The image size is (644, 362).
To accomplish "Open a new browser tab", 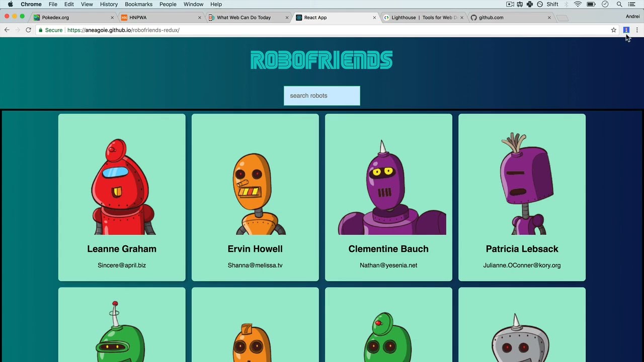I will (x=562, y=18).
